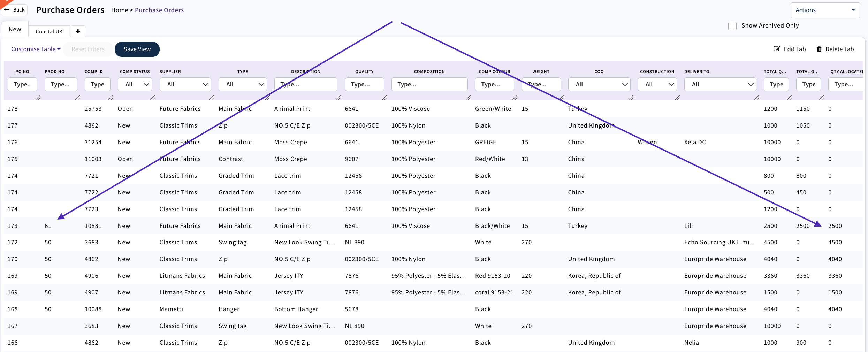This screenshot has height=352, width=868.
Task: Expand the COO filter dropdown
Action: [599, 84]
